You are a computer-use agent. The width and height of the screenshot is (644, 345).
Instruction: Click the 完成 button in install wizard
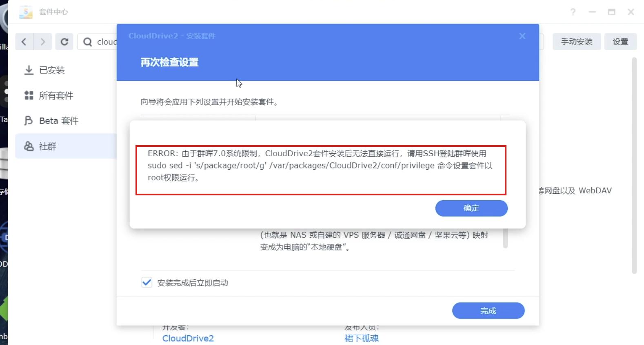[488, 311]
